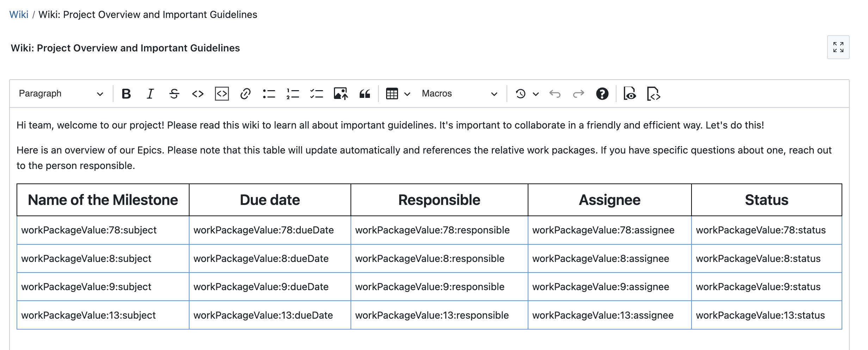Viewport: 868px width, 350px height.
Task: Toggle the to-do list
Action: coord(316,93)
